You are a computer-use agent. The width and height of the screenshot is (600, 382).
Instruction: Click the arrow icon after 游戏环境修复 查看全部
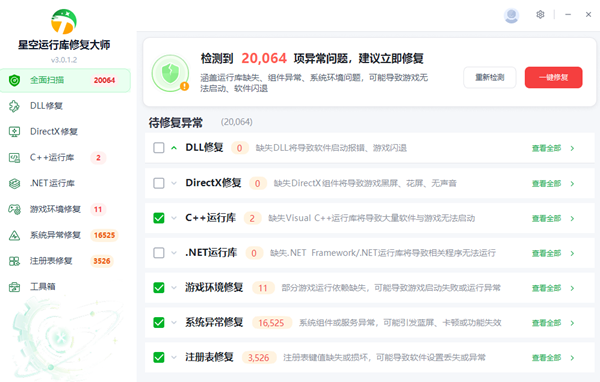(572, 288)
